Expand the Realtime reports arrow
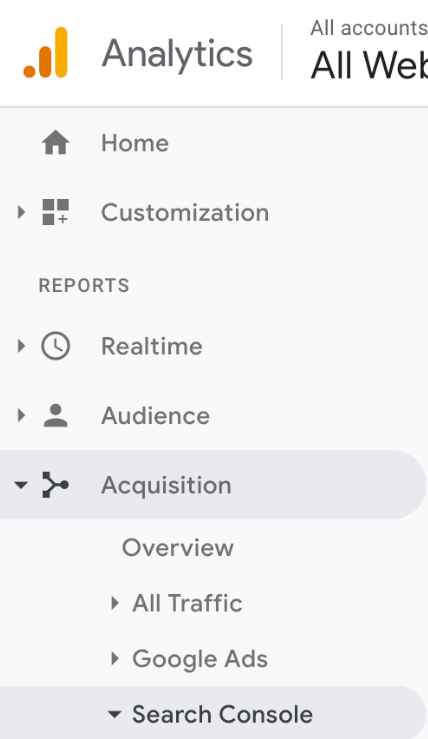Viewport: 428px width, 739px height. [21, 346]
